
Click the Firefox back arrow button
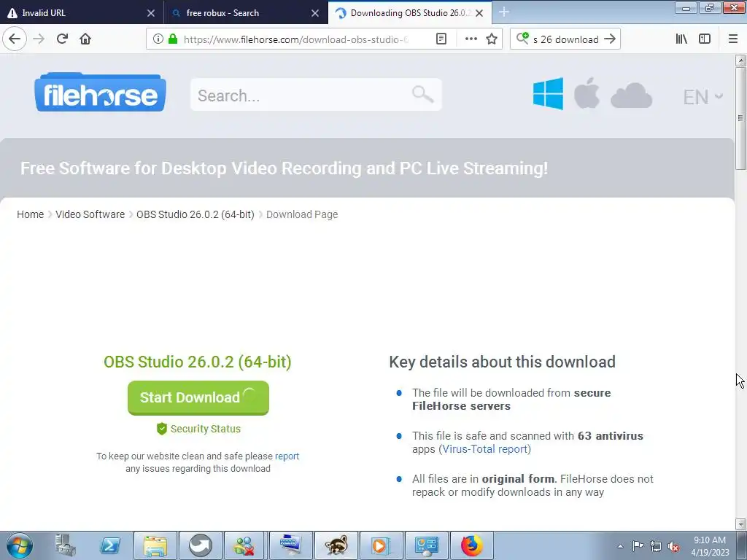click(x=15, y=39)
